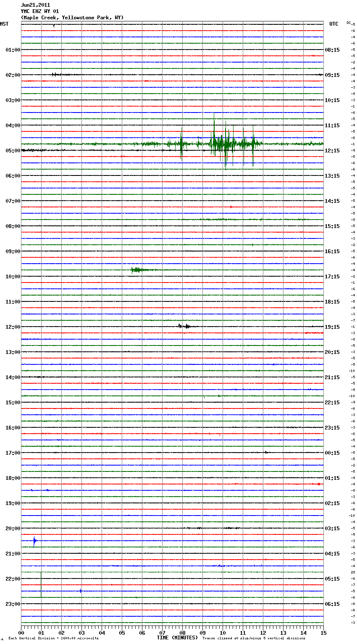The height and width of the screenshot is (644, 357).
Task: Click the 00:15 UTC time label
Action: click(332, 453)
